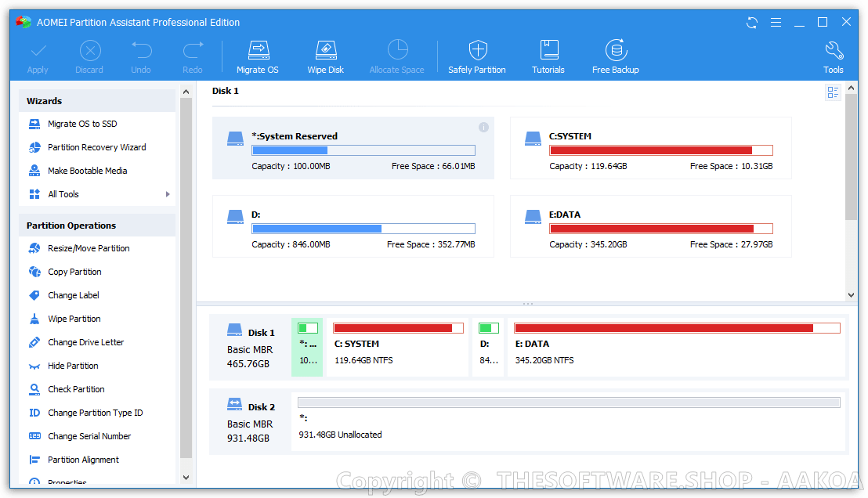
Task: Click the Disk 1 heading text
Action: click(226, 91)
